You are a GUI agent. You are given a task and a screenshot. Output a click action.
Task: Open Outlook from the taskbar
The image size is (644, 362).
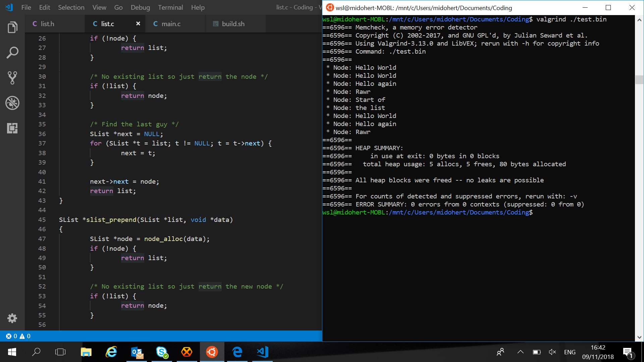(137, 352)
